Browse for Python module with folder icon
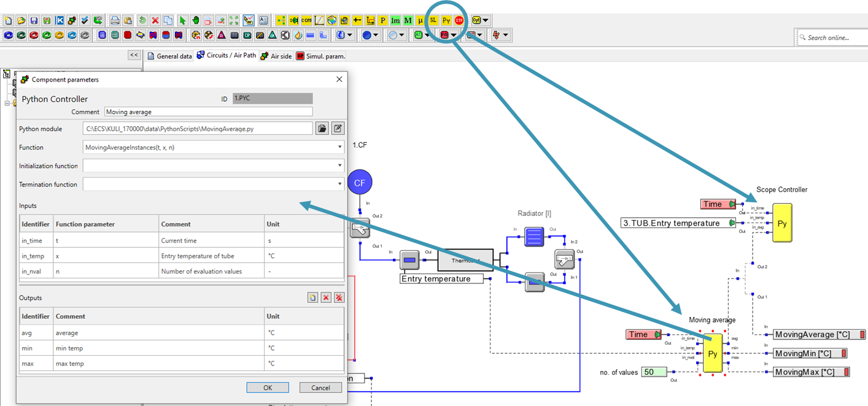Screen dimensions: 868x406 (322, 129)
